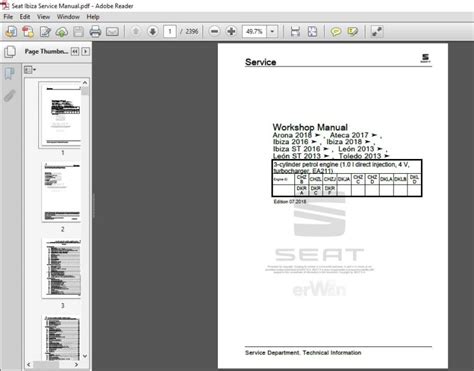
Task: Go to previous page arrow
Action: [x=135, y=32]
